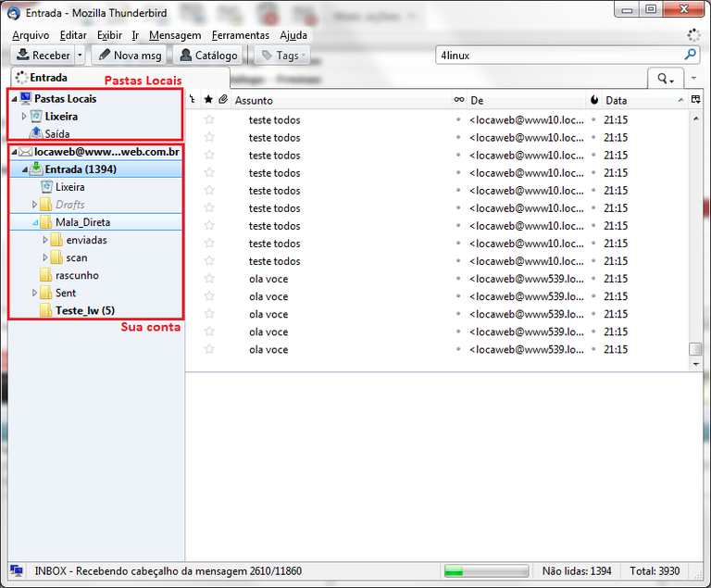Focus the 4linux search field

560,56
